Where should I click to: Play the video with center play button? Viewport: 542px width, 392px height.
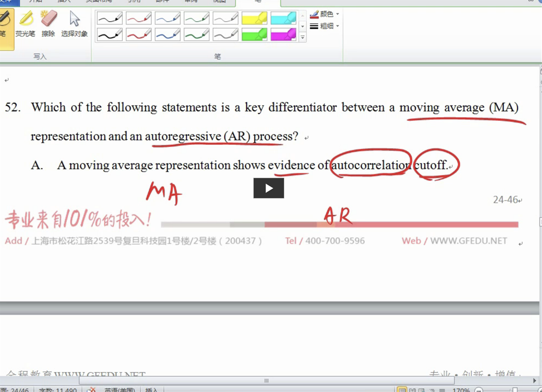(269, 188)
